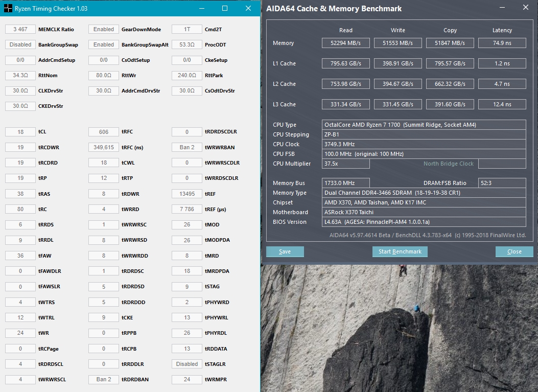This screenshot has width=538, height=392.
Task: Click the tREF value 13495
Action: (187, 194)
